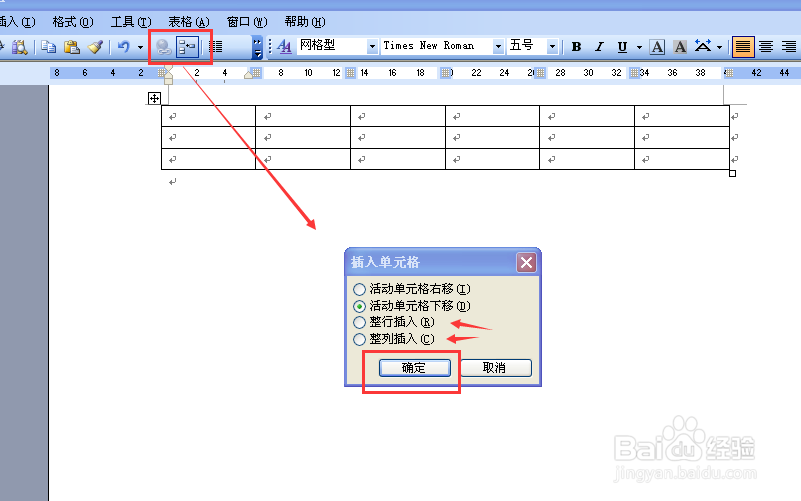Click the Paste clipboard icon
The image size is (801, 501).
[72, 47]
